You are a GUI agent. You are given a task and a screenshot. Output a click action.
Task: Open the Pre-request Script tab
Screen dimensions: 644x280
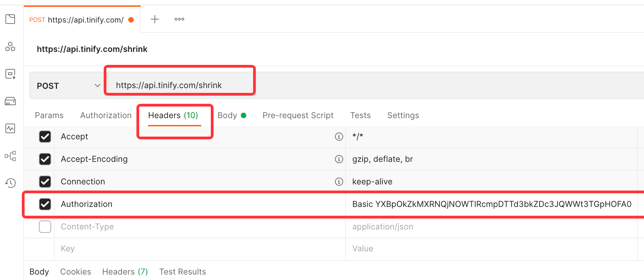[298, 115]
